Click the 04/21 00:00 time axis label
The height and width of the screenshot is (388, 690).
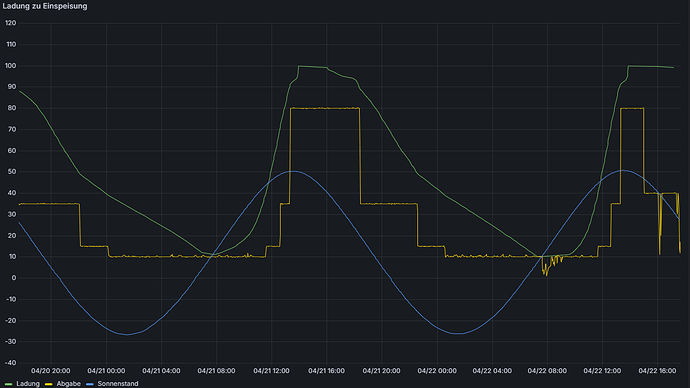point(106,371)
